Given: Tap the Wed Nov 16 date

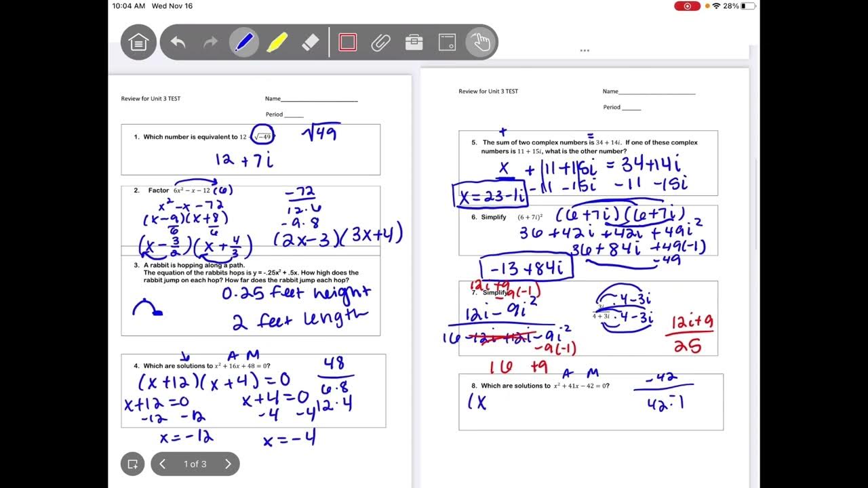Looking at the screenshot, I should click(172, 6).
